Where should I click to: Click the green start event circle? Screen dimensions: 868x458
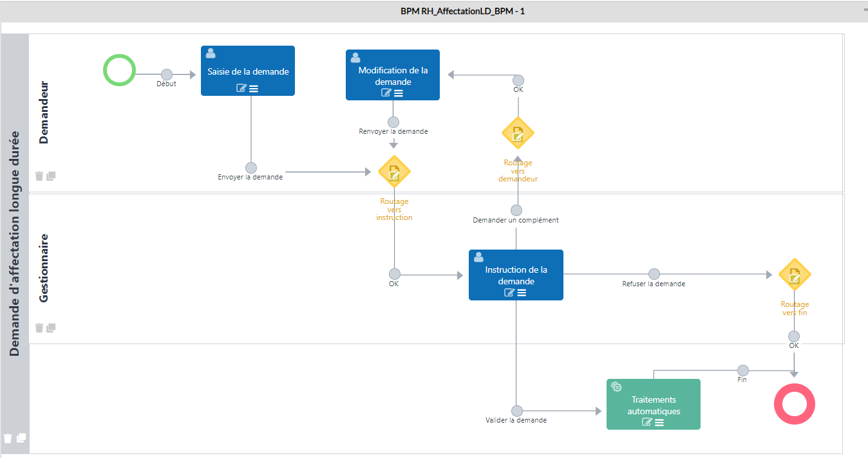tap(119, 69)
